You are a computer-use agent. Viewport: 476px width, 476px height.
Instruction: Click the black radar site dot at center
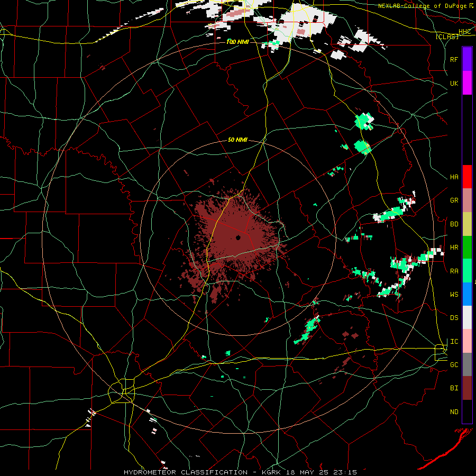(x=239, y=237)
